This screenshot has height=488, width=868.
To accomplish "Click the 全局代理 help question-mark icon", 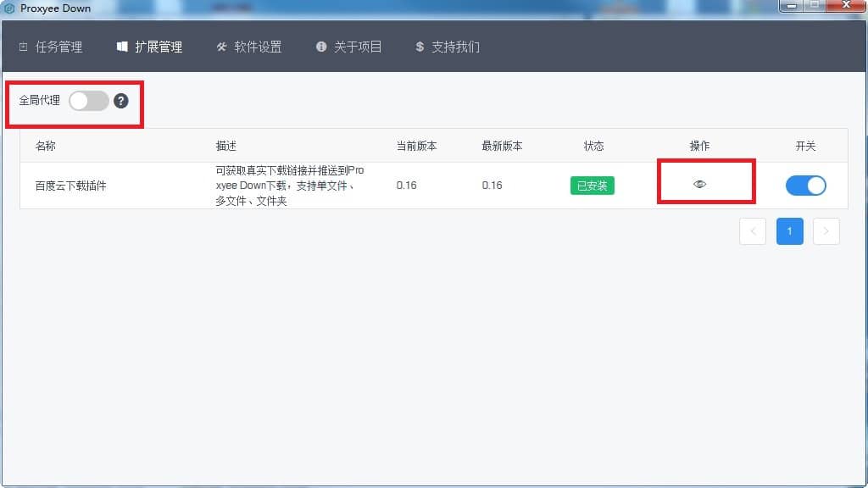I will coord(120,101).
